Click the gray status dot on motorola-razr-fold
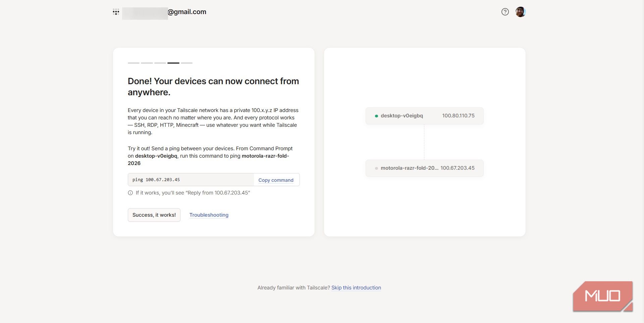The height and width of the screenshot is (323, 644). pos(376,168)
